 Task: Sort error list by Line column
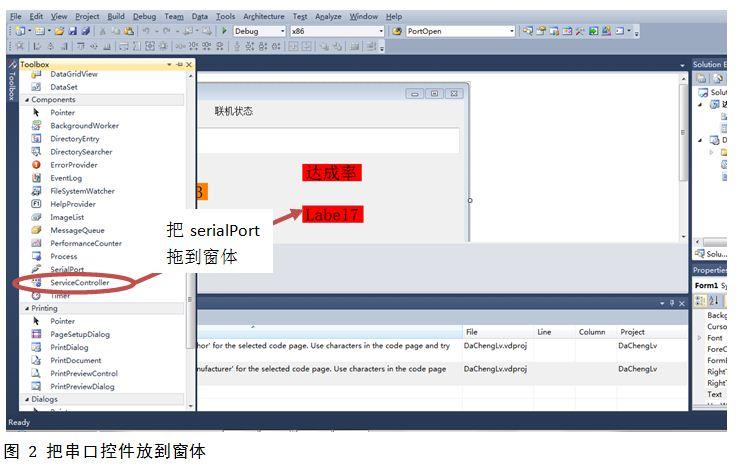pos(554,332)
